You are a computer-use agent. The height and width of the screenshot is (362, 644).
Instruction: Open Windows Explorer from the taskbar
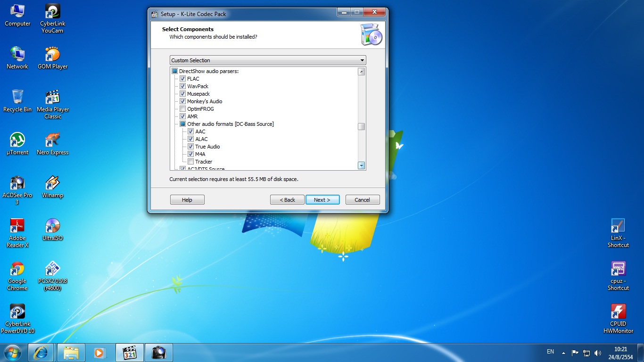(71, 352)
